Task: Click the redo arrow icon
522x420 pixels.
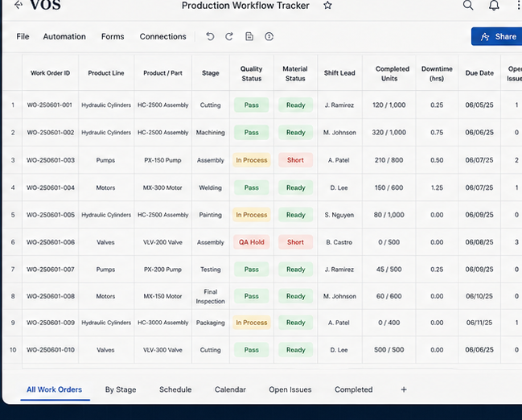Action: coord(229,36)
